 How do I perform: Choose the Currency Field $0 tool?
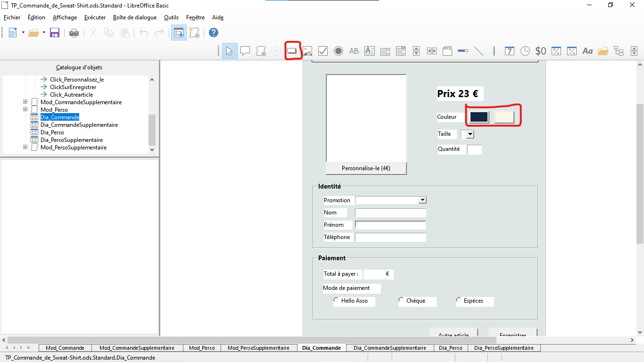pos(541,51)
